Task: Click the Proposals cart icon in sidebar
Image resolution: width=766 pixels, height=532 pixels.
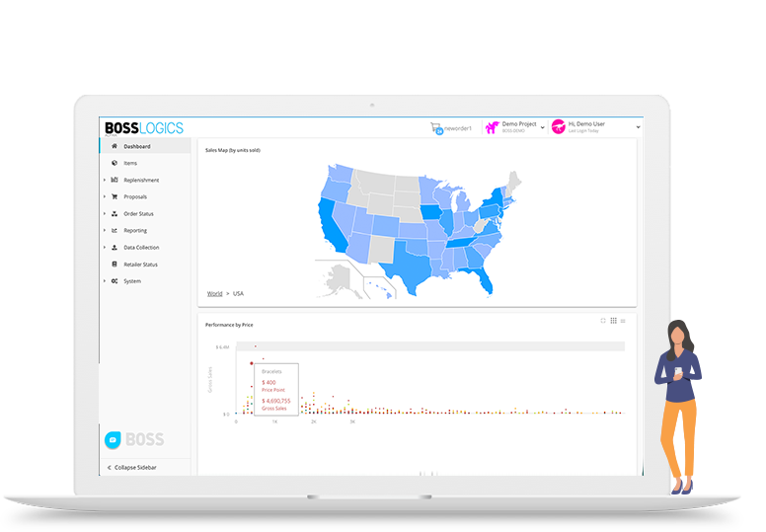Action: pos(115,196)
